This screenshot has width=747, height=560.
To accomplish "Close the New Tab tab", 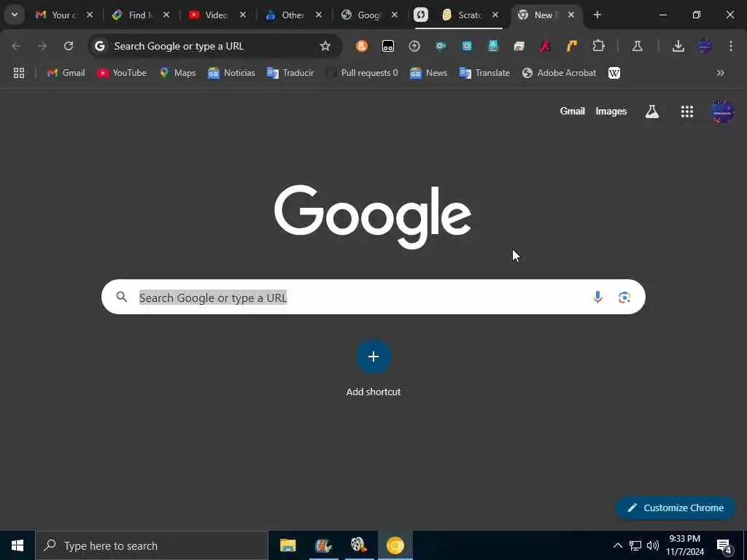I will tap(571, 15).
